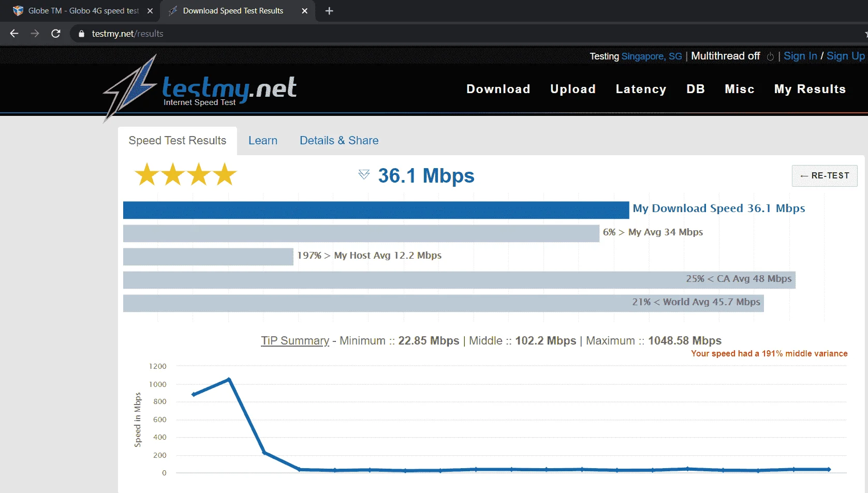Click the last data point on speed graph
This screenshot has width=868, height=493.
(x=829, y=470)
